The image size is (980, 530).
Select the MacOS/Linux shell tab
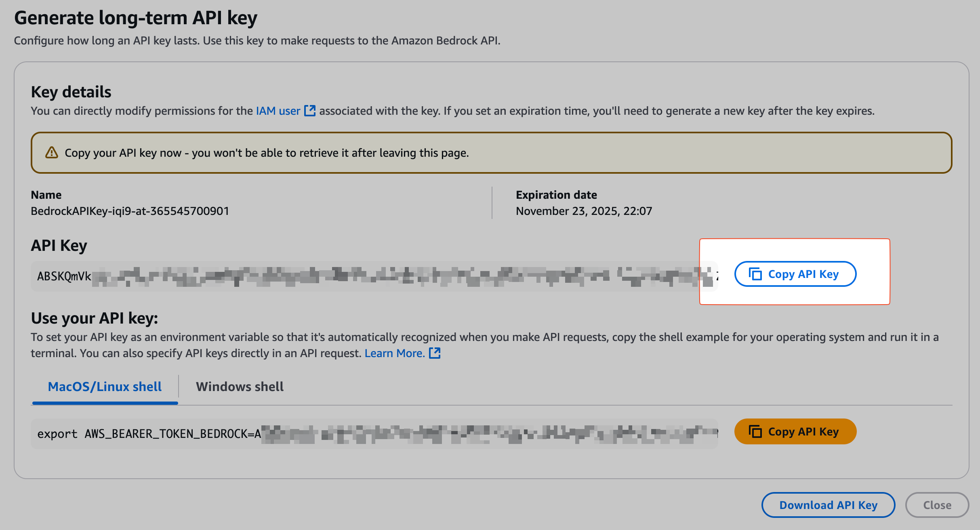coord(105,386)
